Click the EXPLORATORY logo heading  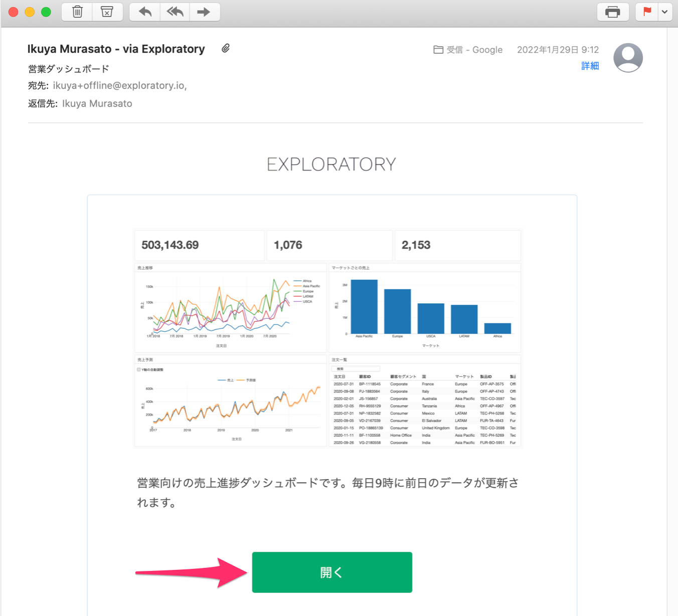click(x=331, y=164)
